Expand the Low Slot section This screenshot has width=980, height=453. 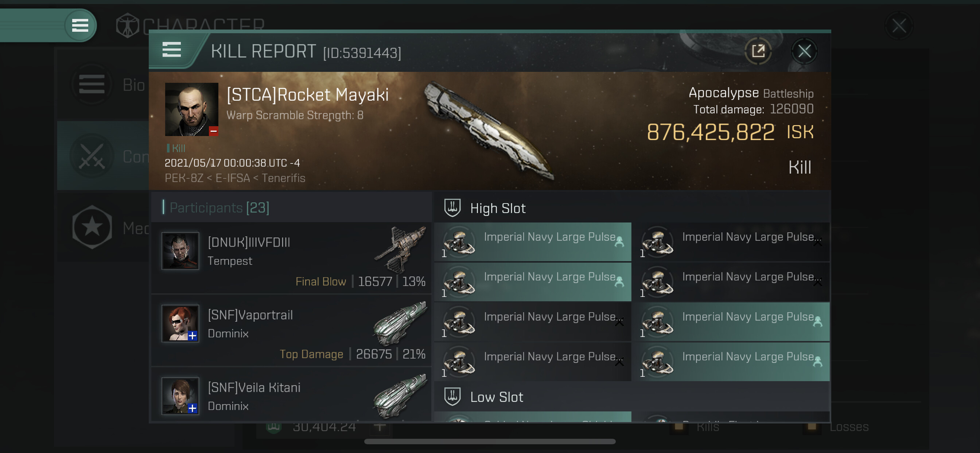[x=496, y=397]
